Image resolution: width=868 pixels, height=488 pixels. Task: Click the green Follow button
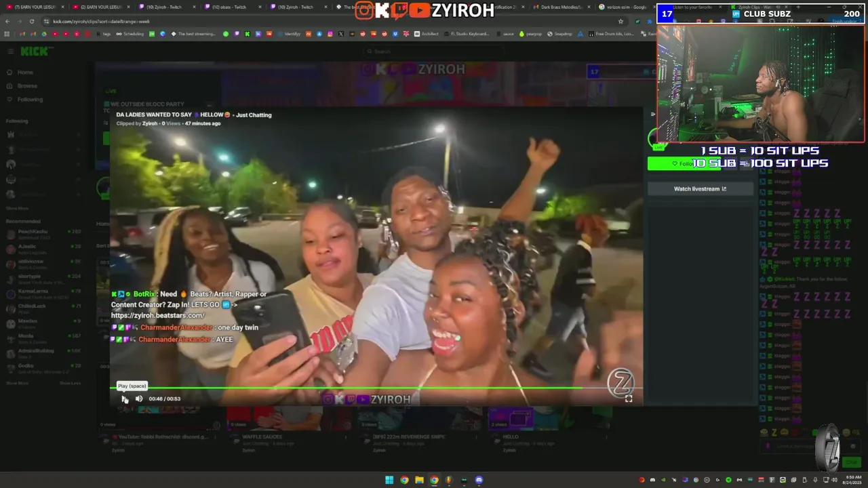click(684, 163)
